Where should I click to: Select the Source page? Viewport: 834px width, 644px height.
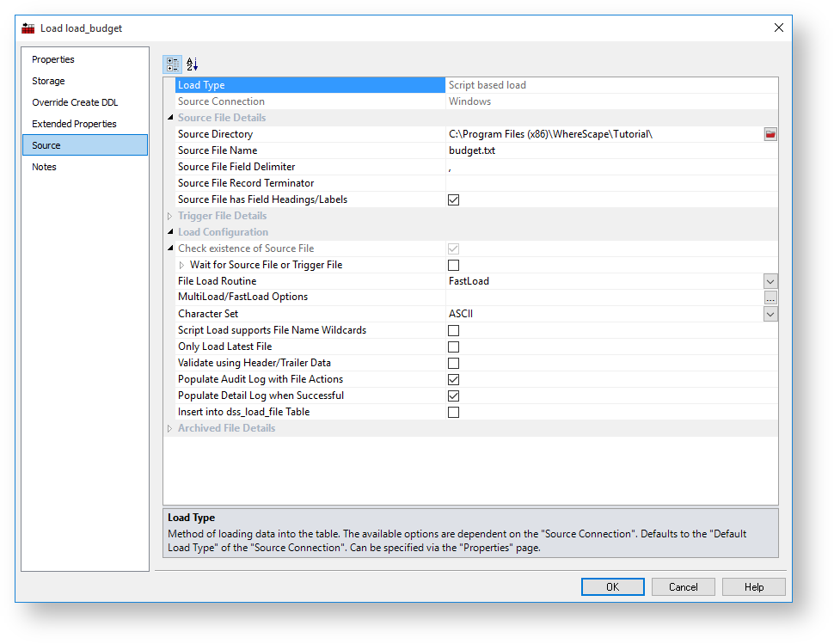85,145
